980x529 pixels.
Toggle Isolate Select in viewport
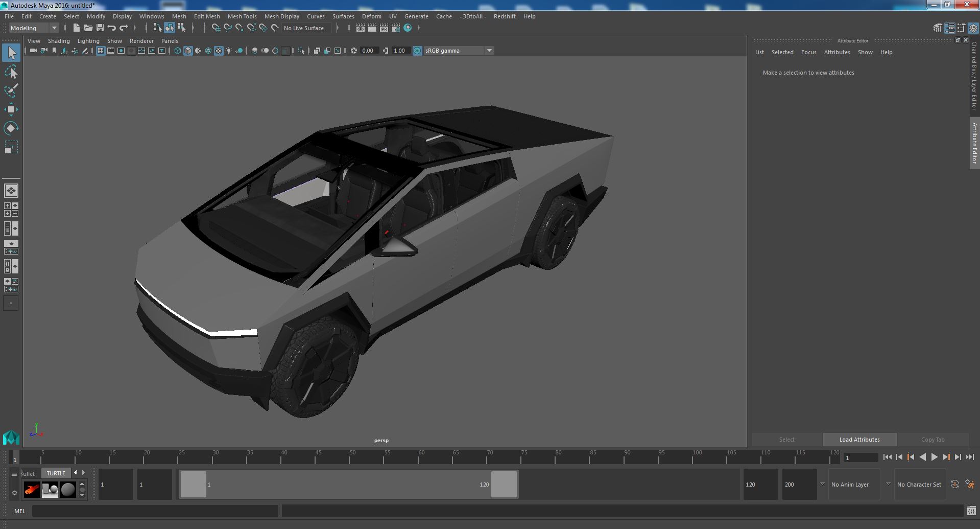coord(301,51)
